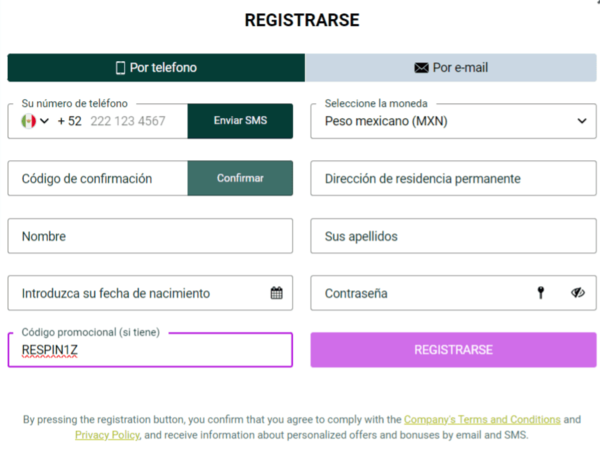The image size is (600, 459).
Task: Open the Privacy Policy link
Action: [x=107, y=435]
